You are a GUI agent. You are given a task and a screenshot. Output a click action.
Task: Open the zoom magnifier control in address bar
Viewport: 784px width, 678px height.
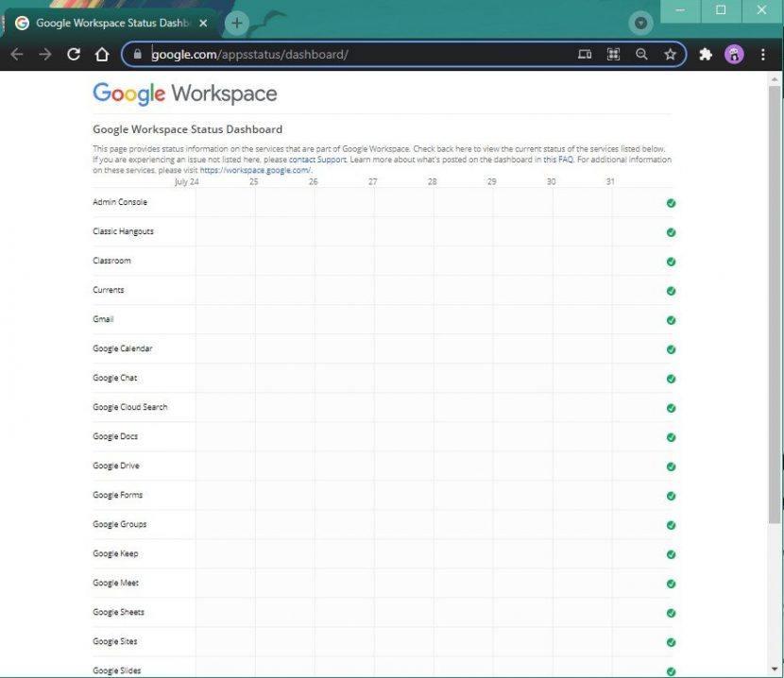coord(641,54)
